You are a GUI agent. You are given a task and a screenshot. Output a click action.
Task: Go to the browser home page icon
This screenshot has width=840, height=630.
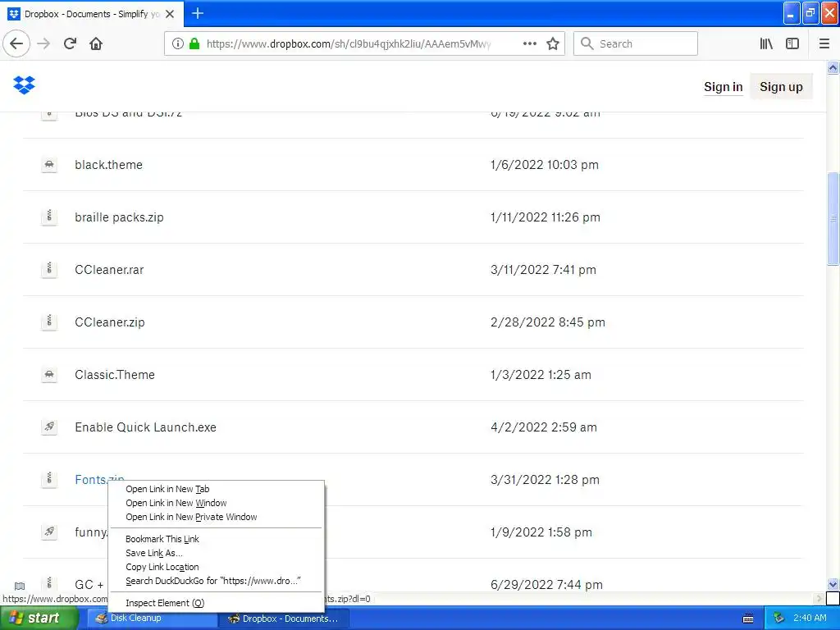[x=96, y=43]
